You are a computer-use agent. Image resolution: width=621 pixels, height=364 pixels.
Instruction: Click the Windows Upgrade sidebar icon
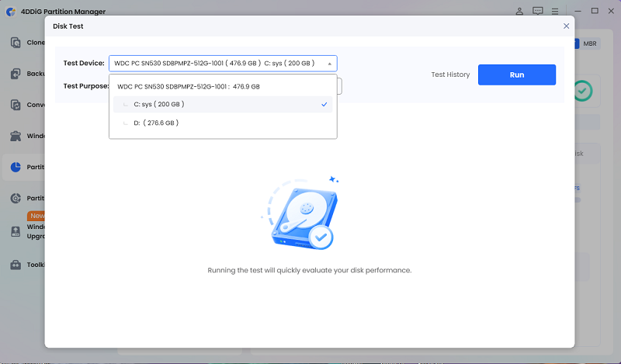pos(16,232)
